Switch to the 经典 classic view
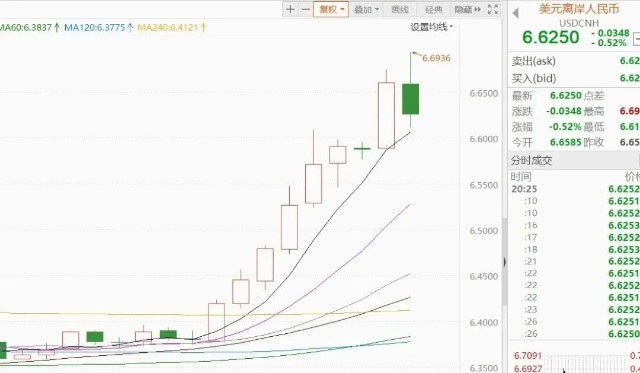The height and width of the screenshot is (373, 640). pos(433,9)
